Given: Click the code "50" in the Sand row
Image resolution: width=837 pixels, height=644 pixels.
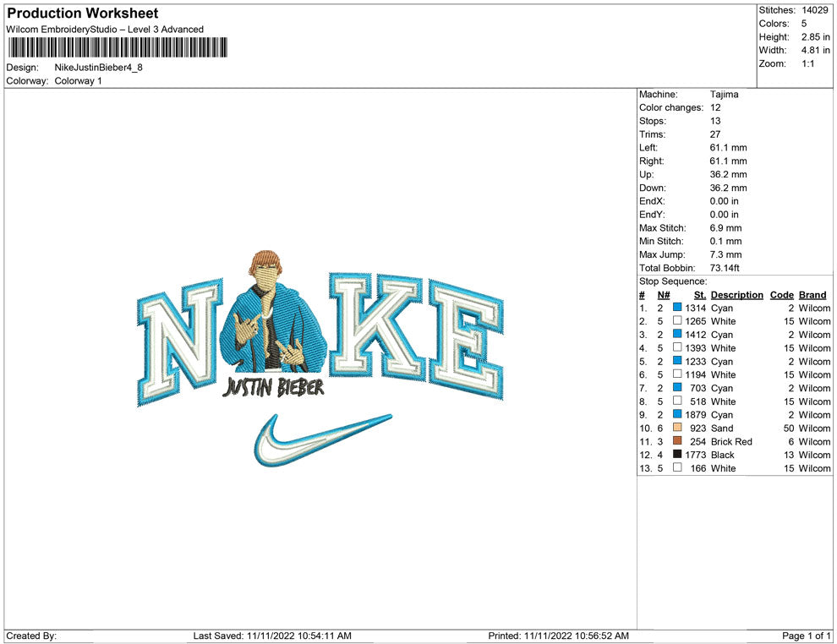Looking at the screenshot, I should (789, 428).
